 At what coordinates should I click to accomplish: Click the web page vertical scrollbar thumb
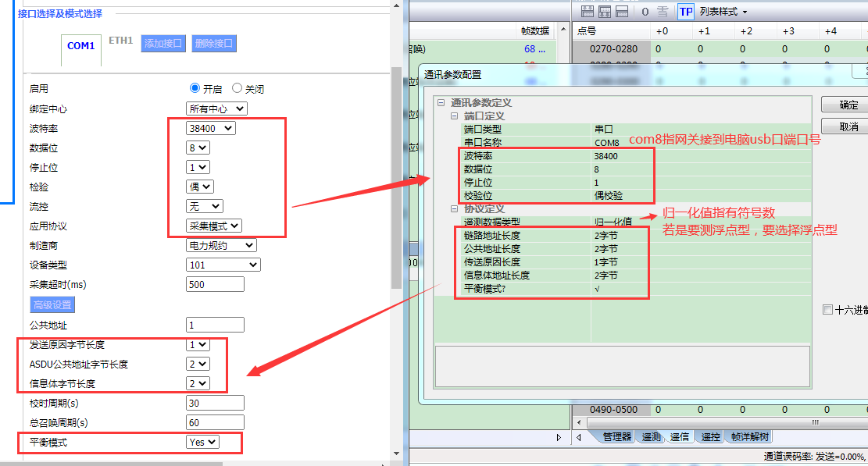coord(396,177)
